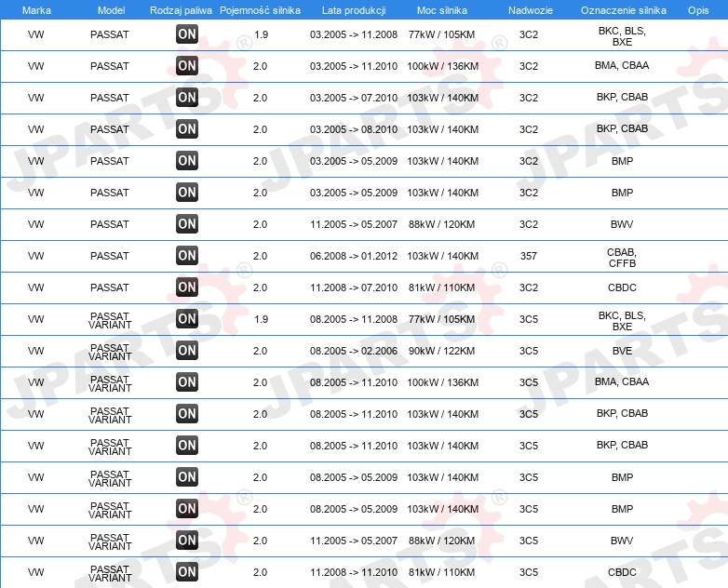
Task: Select 81kW / 110KM in the 3C5 row
Action: pyautogui.click(x=441, y=572)
